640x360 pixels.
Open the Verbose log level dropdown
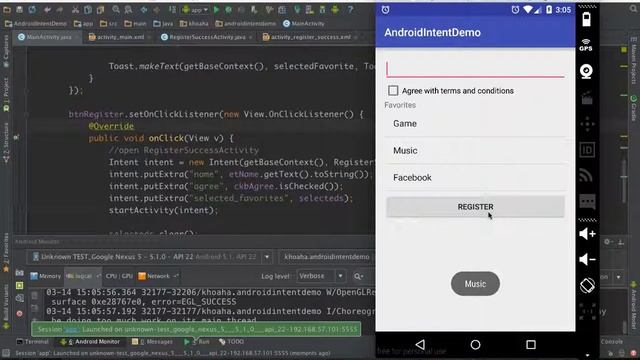click(321, 276)
